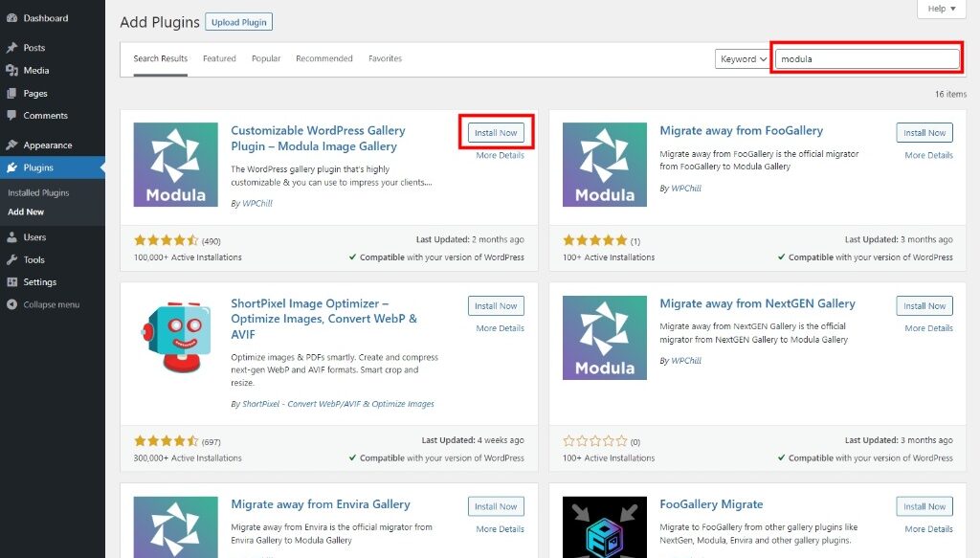Image resolution: width=980 pixels, height=558 pixels.
Task: Click the Dashboard gauge icon
Action: tap(11, 18)
